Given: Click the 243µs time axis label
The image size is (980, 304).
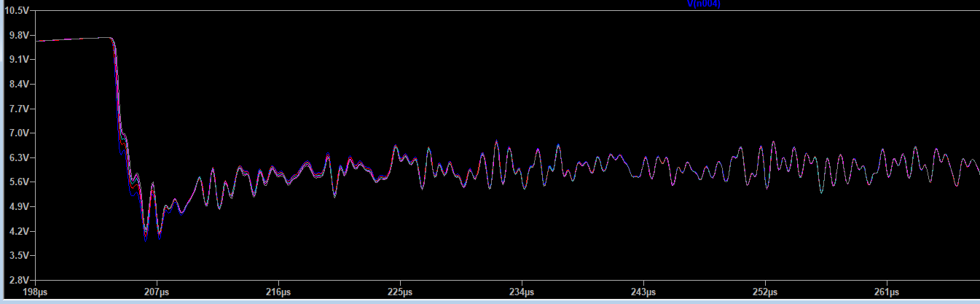Looking at the screenshot, I should 643,292.
